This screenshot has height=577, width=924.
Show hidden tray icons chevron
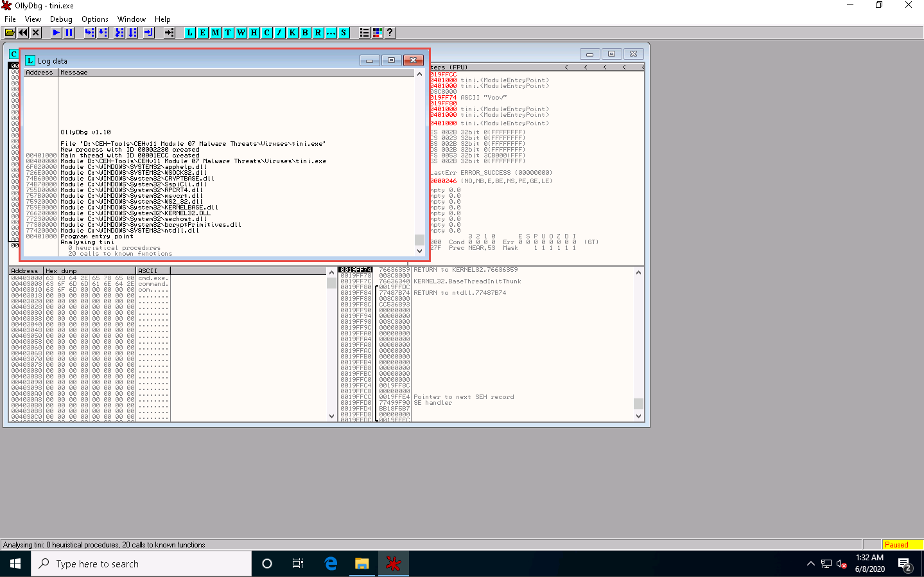point(810,564)
